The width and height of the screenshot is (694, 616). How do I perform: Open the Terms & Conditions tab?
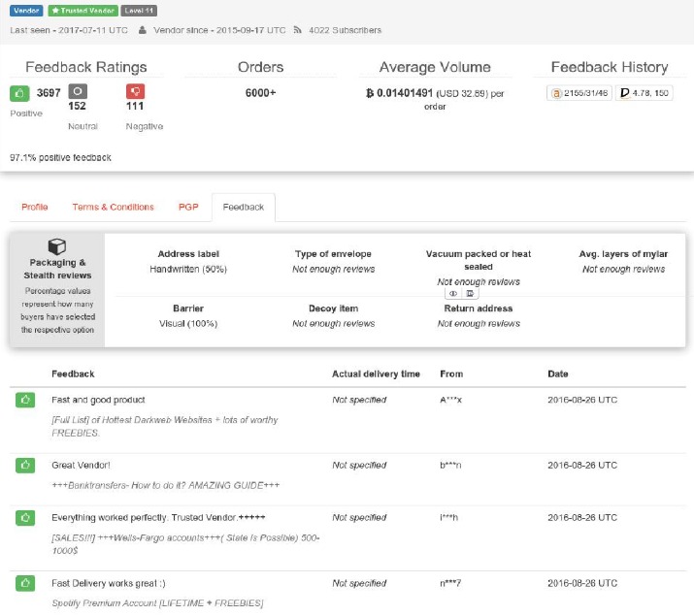113,207
